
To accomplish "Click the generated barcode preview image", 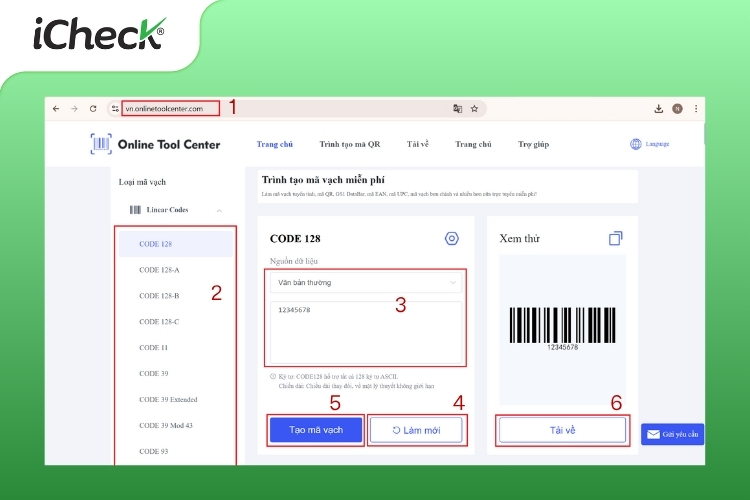I will point(562,329).
